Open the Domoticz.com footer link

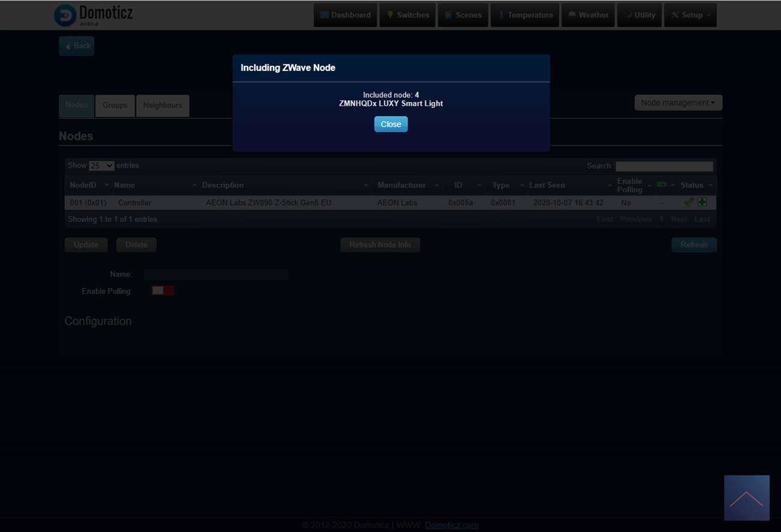[x=451, y=525]
